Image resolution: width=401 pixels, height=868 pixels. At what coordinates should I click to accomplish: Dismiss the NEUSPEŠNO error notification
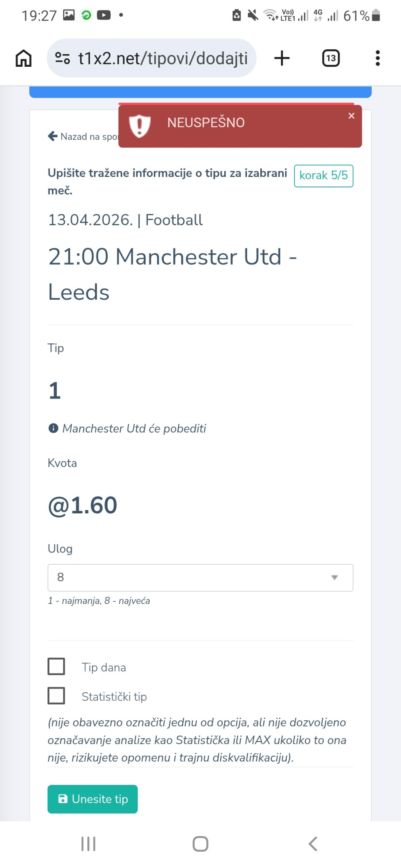pos(351,116)
